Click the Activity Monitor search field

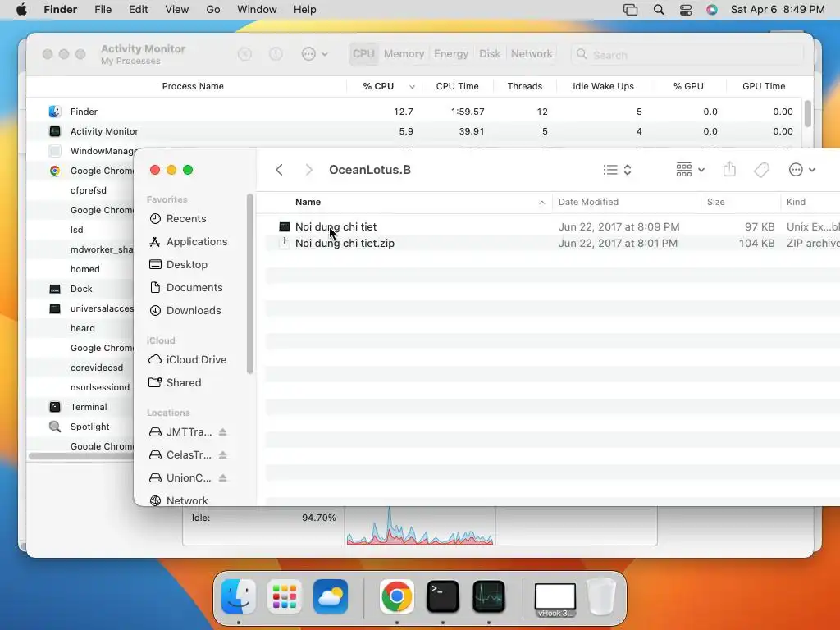coord(687,55)
